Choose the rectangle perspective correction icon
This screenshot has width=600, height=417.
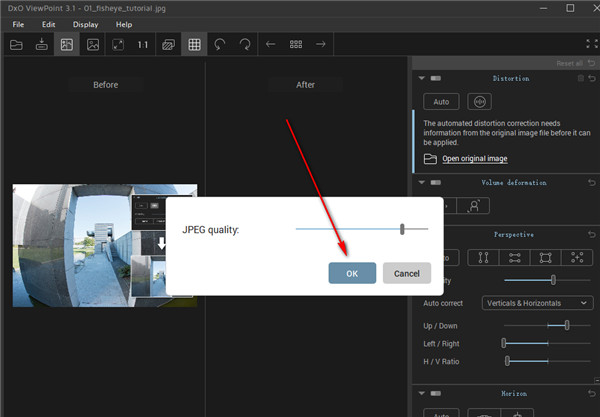point(545,257)
